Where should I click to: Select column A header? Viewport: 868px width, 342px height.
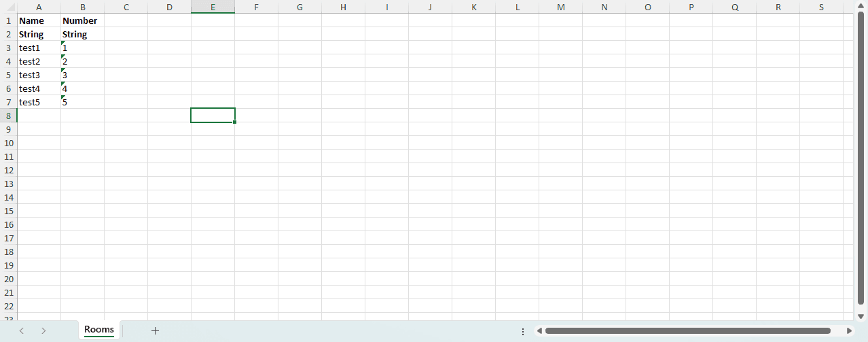point(39,7)
